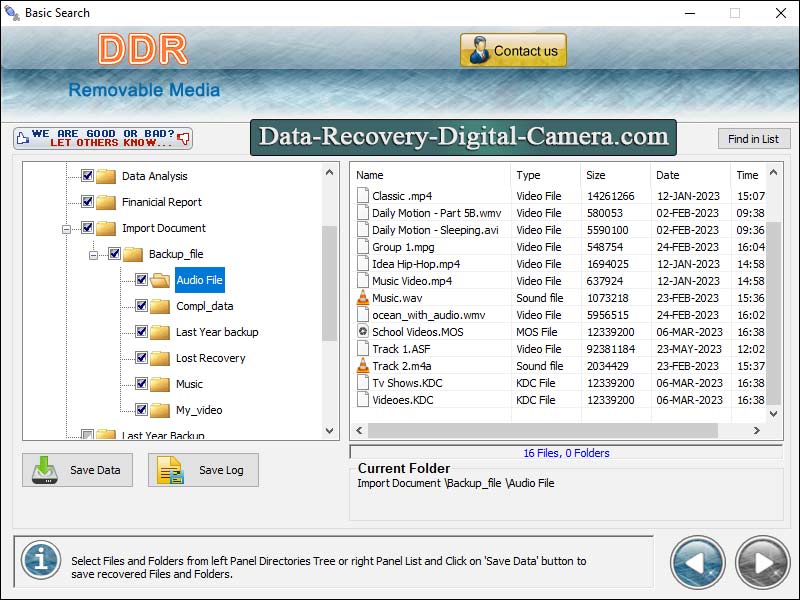Click the forward navigation arrow icon
Screen dimensions: 800x600
coord(761,561)
